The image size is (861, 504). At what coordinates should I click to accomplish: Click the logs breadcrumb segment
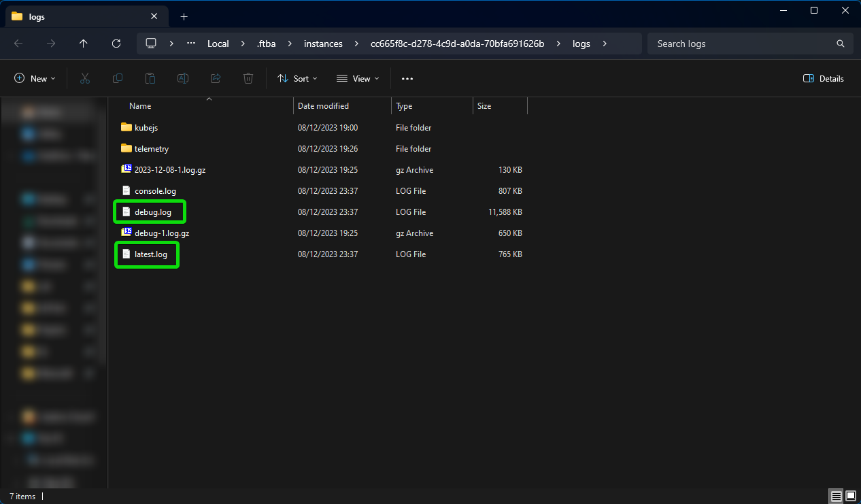[581, 44]
